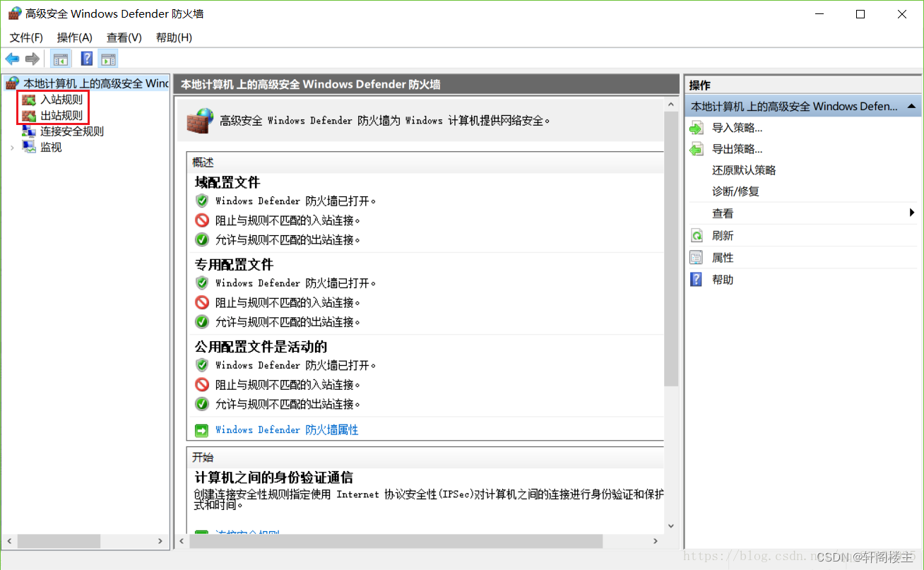Click the red block icon under 专用配置文件
Image resolution: width=924 pixels, height=570 pixels.
point(202,302)
